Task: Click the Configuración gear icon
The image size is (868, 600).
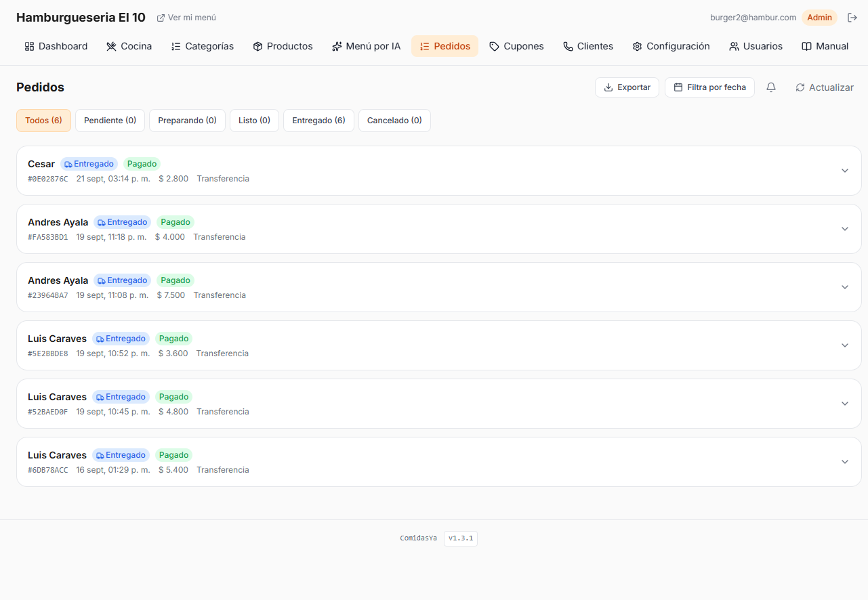Action: point(637,46)
